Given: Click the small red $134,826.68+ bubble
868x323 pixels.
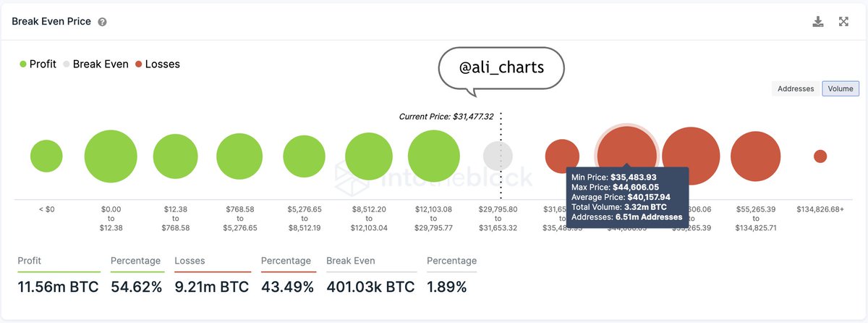Looking at the screenshot, I should (x=820, y=156).
